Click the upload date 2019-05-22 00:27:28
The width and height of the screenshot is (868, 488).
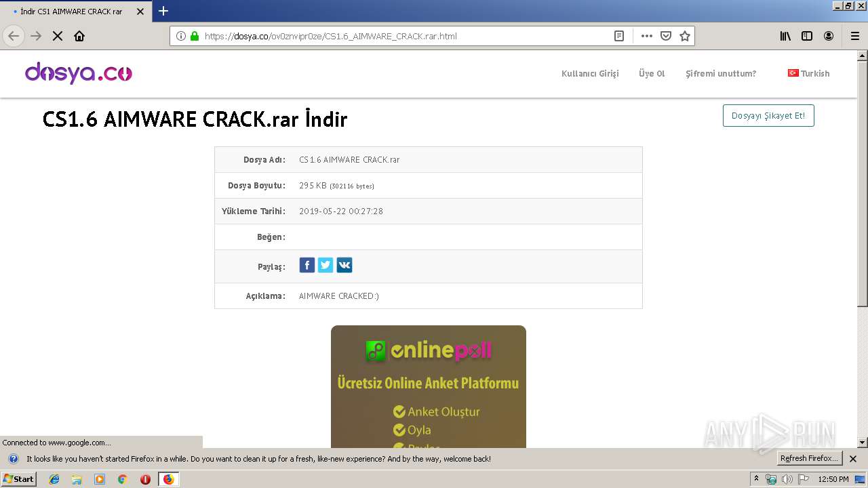pyautogui.click(x=341, y=211)
